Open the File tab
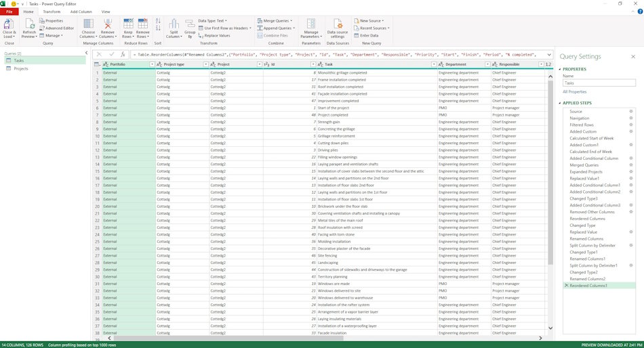Viewport: 644px width, 348px height. 9,12
